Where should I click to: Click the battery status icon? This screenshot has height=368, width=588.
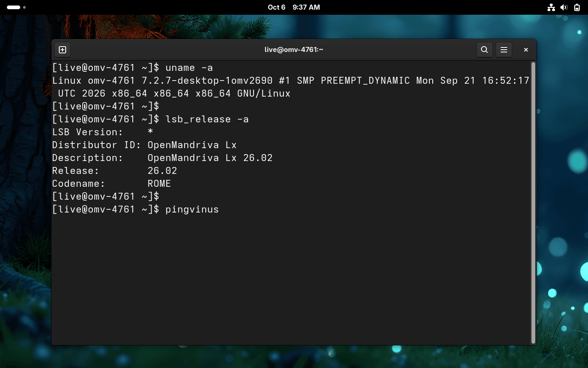(577, 7)
